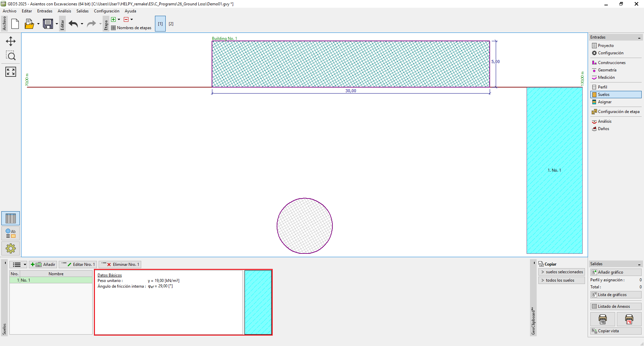This screenshot has height=346, width=644.
Task: Click the cyan soil pattern swatch
Action: tap(258, 302)
